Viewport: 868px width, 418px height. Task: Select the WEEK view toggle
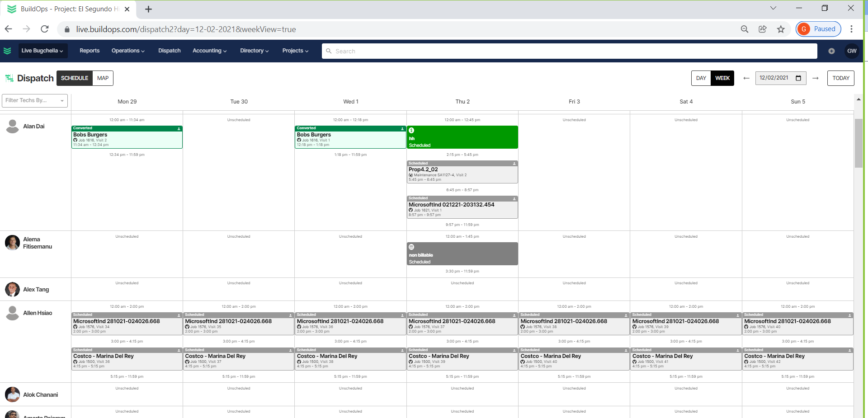tap(722, 78)
